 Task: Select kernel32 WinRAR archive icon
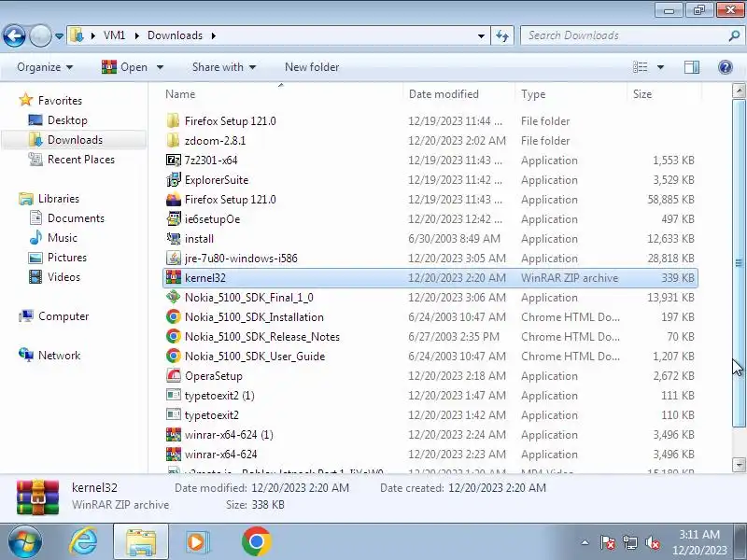[x=174, y=277]
